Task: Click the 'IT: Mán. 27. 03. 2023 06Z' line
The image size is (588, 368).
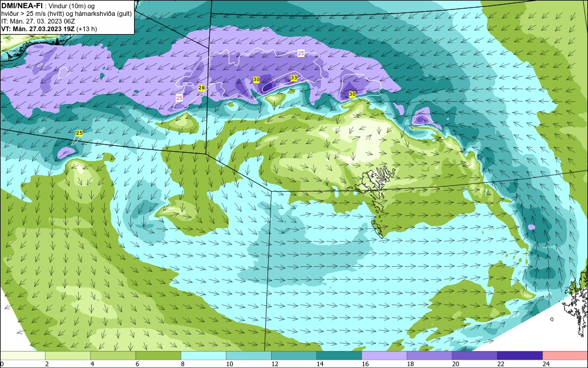Action: 38,21
